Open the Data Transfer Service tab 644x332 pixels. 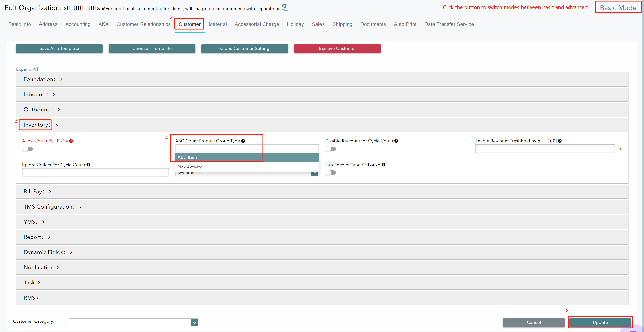449,24
